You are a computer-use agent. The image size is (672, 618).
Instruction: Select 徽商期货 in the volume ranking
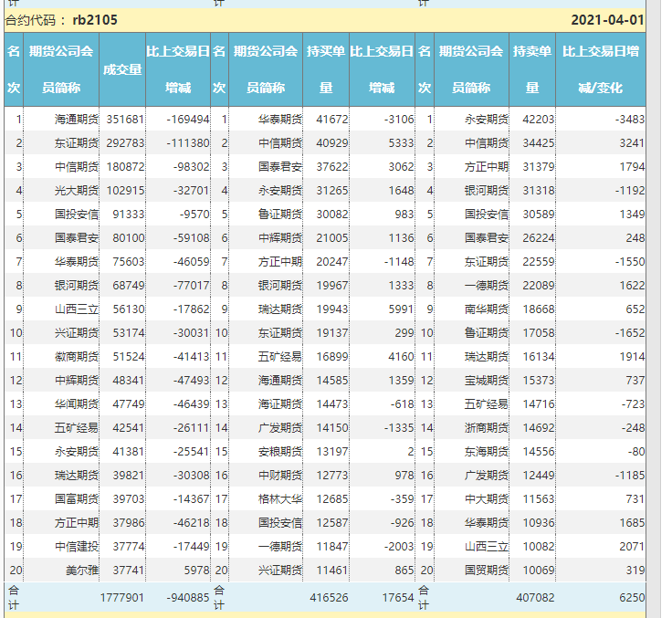click(x=76, y=356)
